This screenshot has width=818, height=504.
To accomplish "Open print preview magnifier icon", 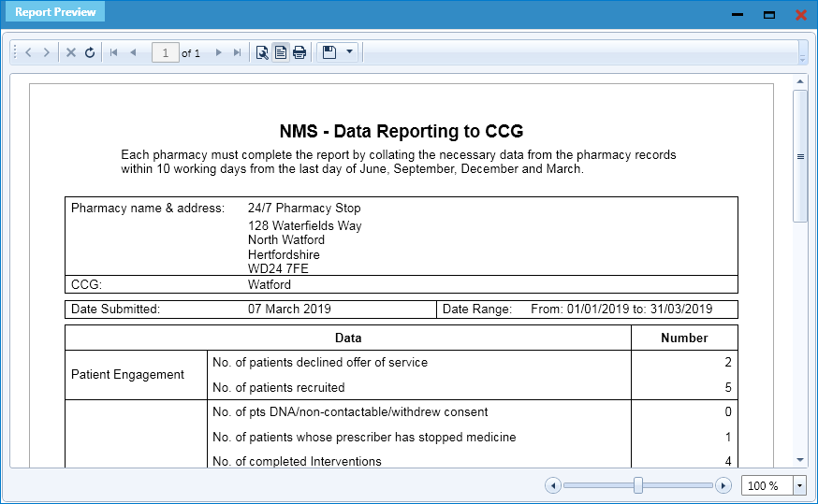I will [262, 52].
